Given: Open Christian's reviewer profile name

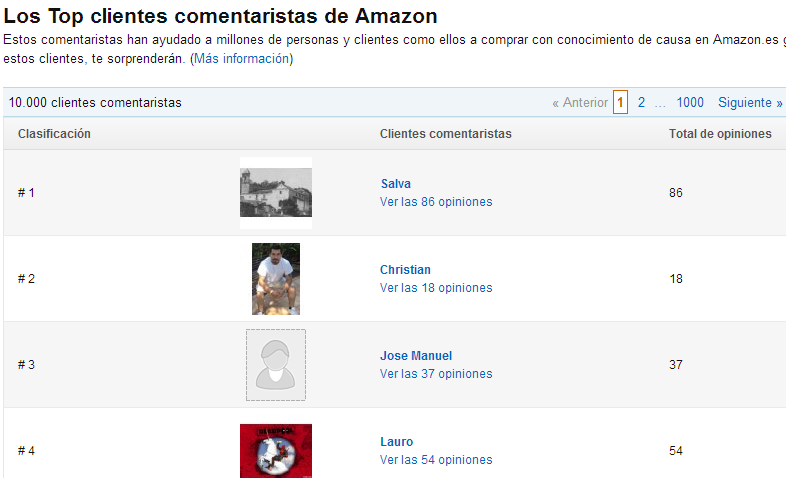Looking at the screenshot, I should coord(405,270).
